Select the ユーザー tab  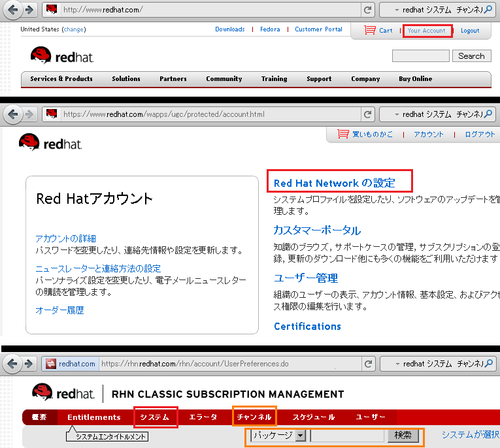tap(371, 417)
